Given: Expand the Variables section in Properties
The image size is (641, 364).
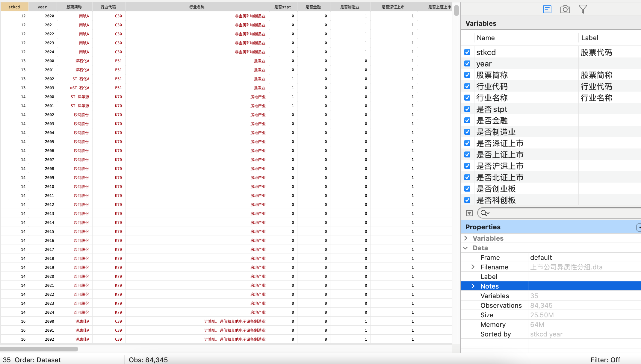Looking at the screenshot, I should coord(466,238).
